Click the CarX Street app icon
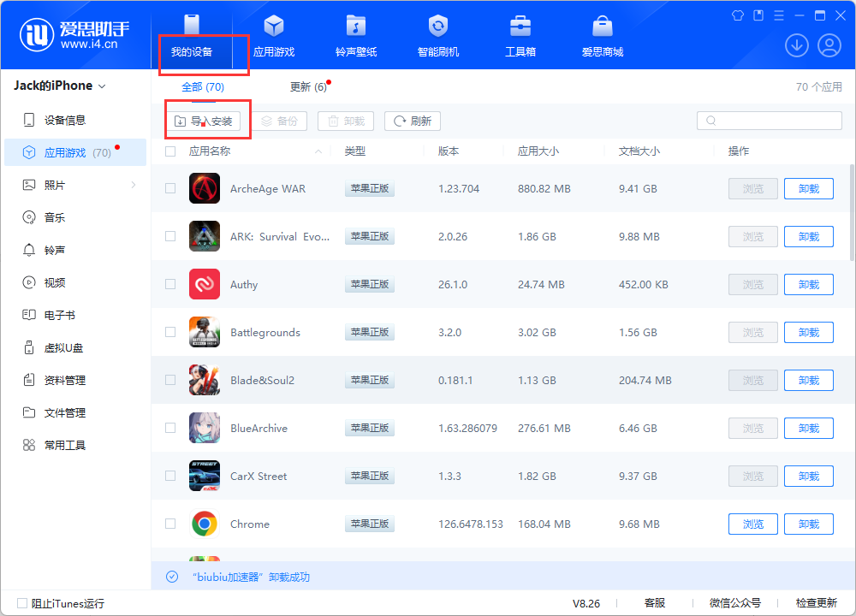856x616 pixels. 205,476
